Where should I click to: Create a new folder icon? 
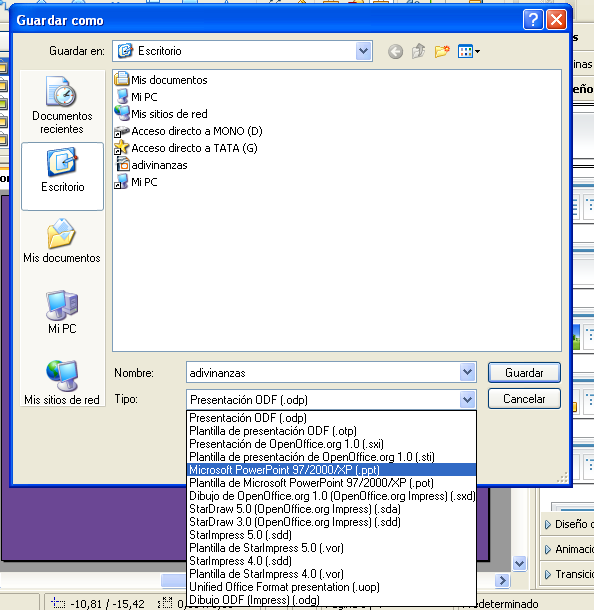pos(442,51)
